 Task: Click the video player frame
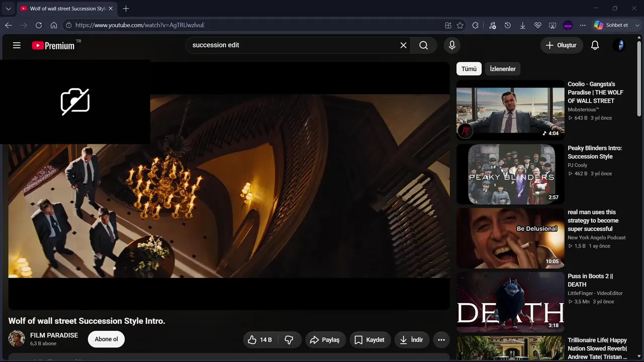229,186
